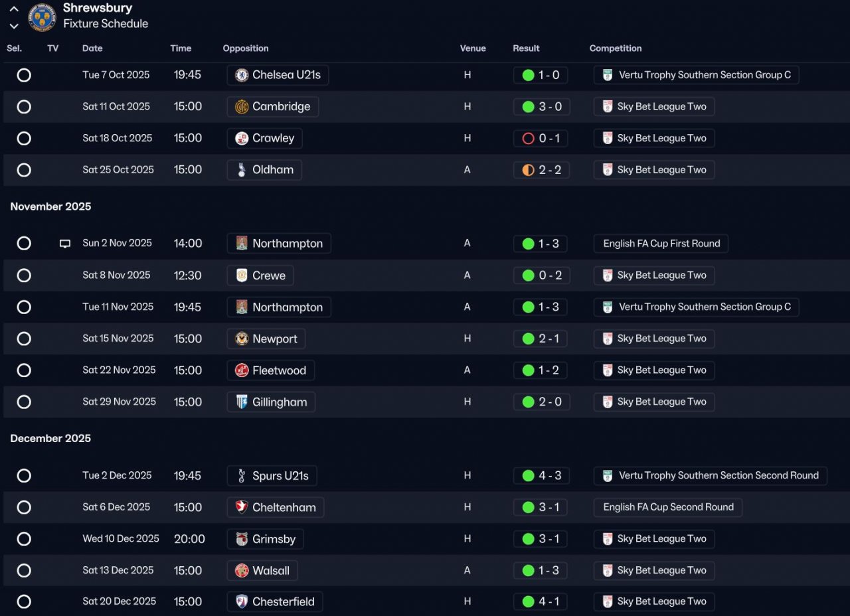This screenshot has height=616, width=850.
Task: Click the Spurs U21s club badge
Action: coord(242,476)
